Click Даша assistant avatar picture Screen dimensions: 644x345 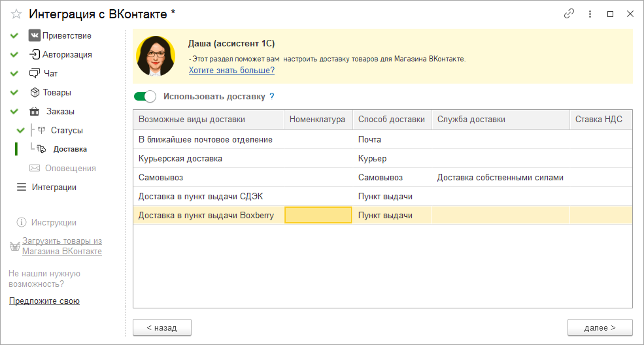click(x=156, y=56)
